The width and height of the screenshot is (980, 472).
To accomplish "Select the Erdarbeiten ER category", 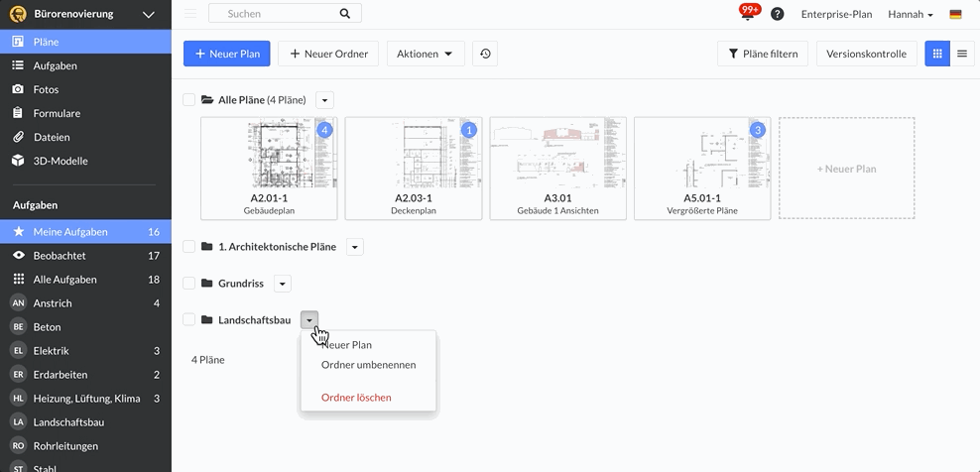I will 85,375.
